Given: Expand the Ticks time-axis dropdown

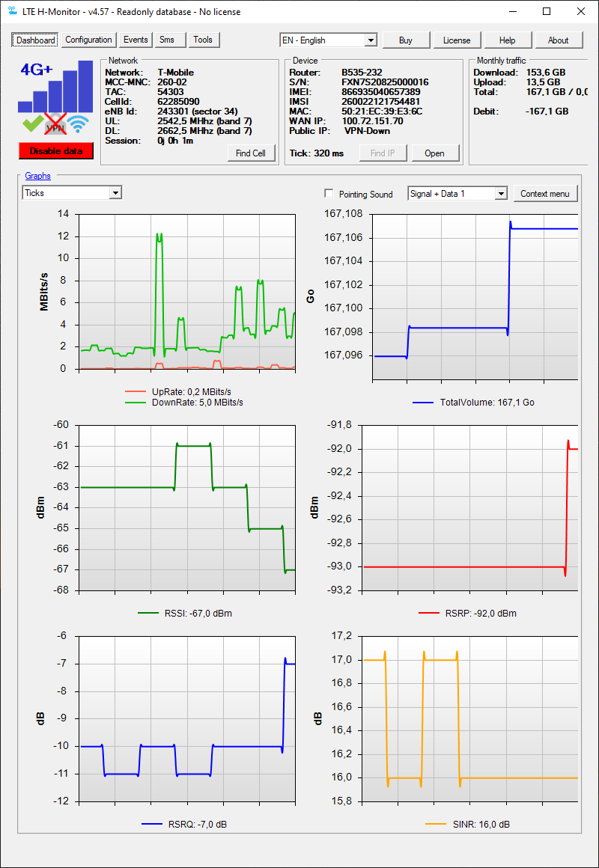Looking at the screenshot, I should pos(72,192).
